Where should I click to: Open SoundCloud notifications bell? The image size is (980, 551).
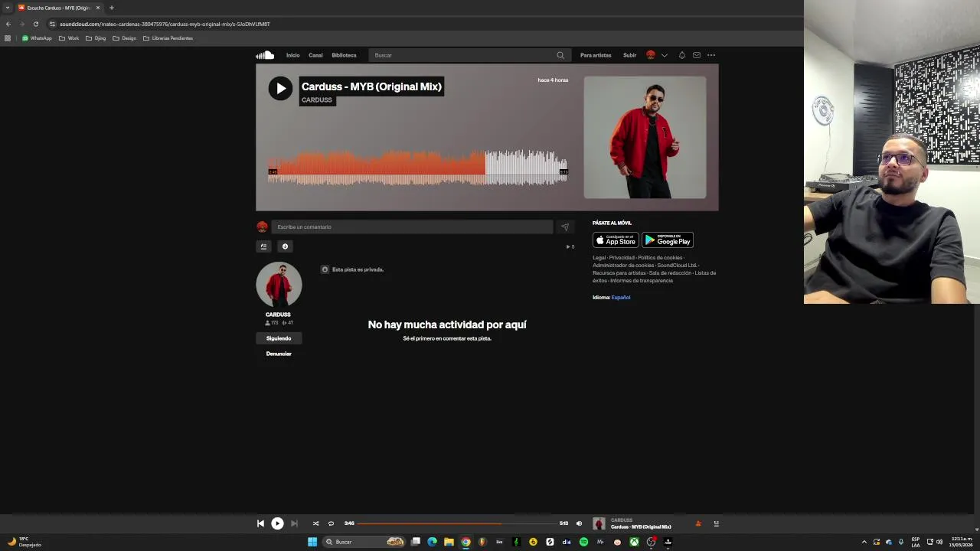coord(681,55)
